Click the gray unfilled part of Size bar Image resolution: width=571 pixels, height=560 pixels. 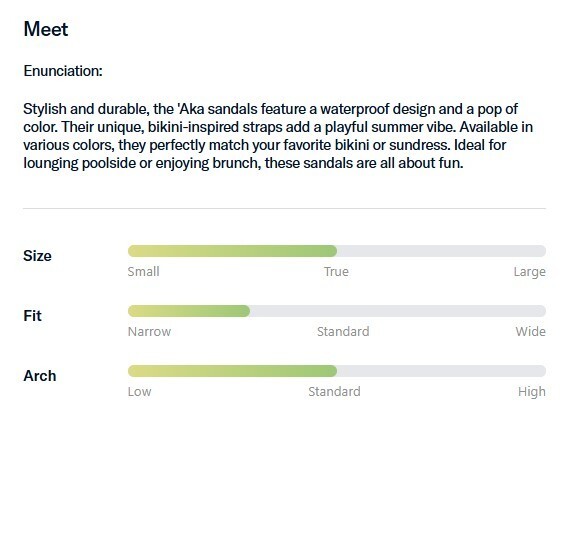click(441, 251)
